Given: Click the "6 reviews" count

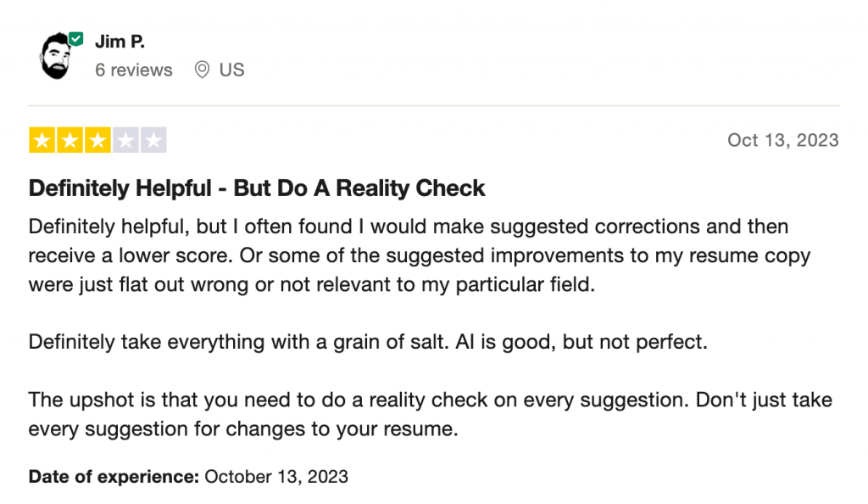Looking at the screenshot, I should pyautogui.click(x=133, y=70).
